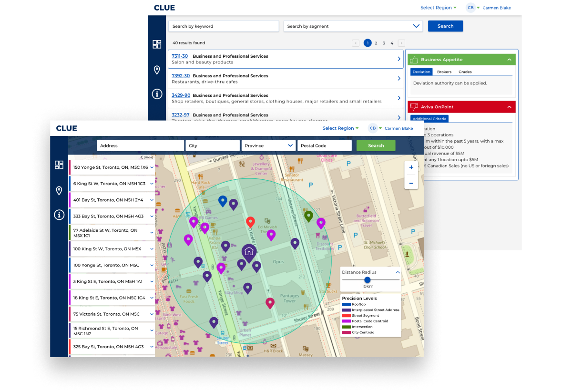The height and width of the screenshot is (392, 572).
Task: Select the blue rooftop marker on map
Action: tap(223, 201)
